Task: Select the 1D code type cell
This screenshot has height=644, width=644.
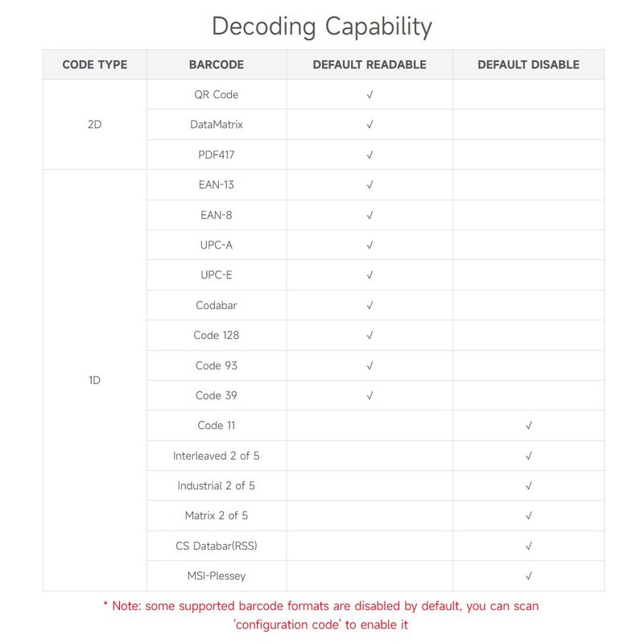Action: tap(94, 380)
